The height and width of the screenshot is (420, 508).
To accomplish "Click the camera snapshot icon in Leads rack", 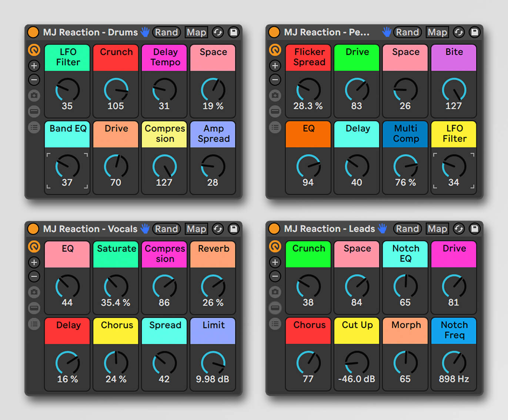I will 275,292.
